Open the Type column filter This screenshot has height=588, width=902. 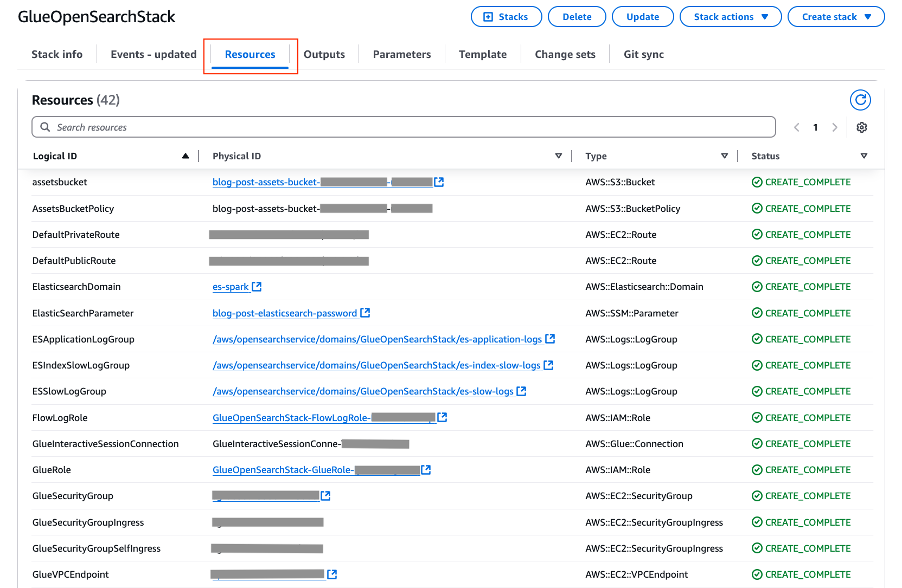(x=725, y=156)
